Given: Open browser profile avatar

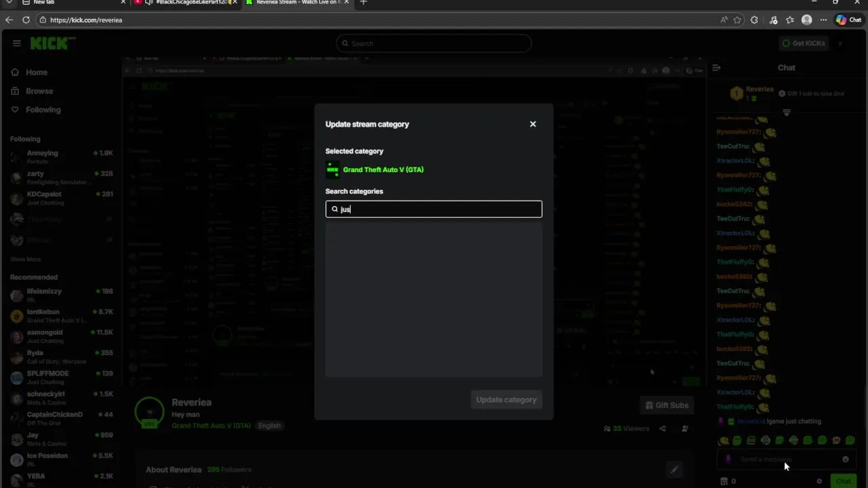Looking at the screenshot, I should (x=807, y=20).
